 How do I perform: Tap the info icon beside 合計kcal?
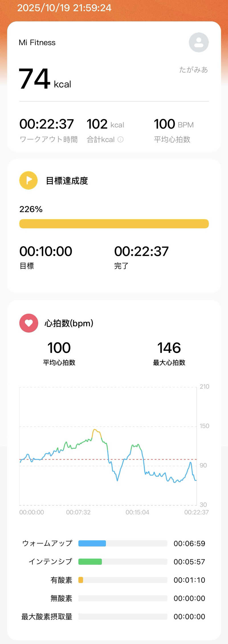point(121,139)
